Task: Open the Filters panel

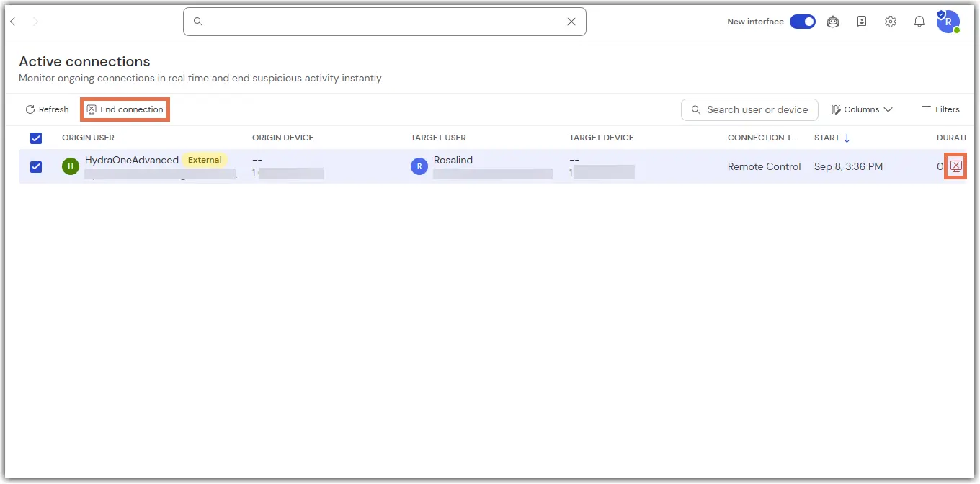Action: pos(941,109)
